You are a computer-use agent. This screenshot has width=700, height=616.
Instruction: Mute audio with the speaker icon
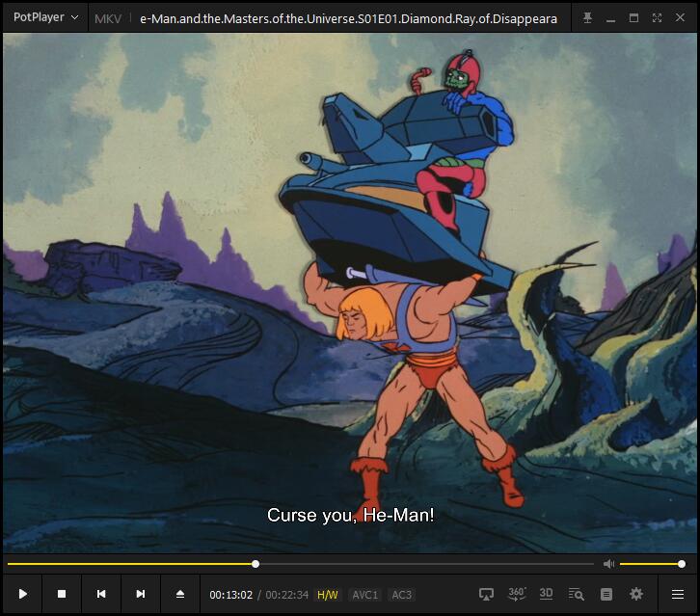608,564
